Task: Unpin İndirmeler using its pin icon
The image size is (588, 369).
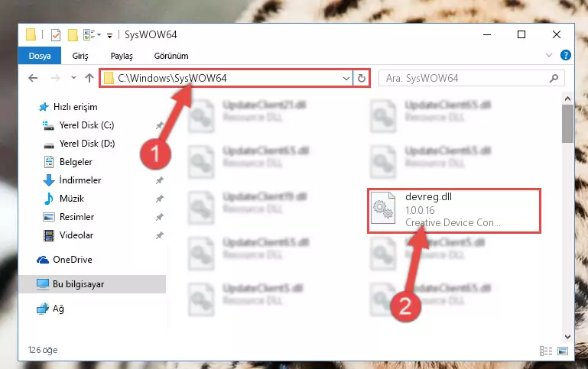Action: pyautogui.click(x=160, y=180)
